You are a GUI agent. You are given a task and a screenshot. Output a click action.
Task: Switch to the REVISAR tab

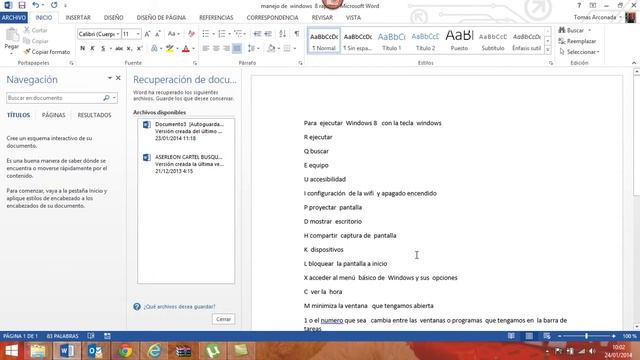pyautogui.click(x=322, y=18)
